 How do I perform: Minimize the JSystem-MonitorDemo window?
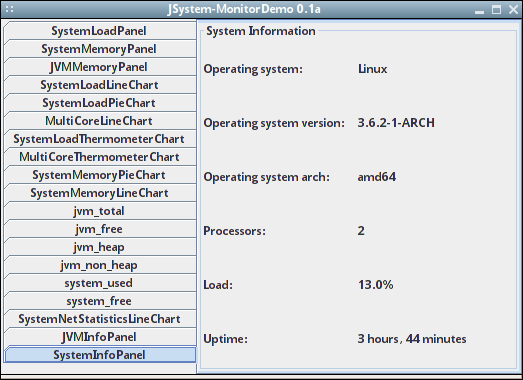tap(479, 11)
